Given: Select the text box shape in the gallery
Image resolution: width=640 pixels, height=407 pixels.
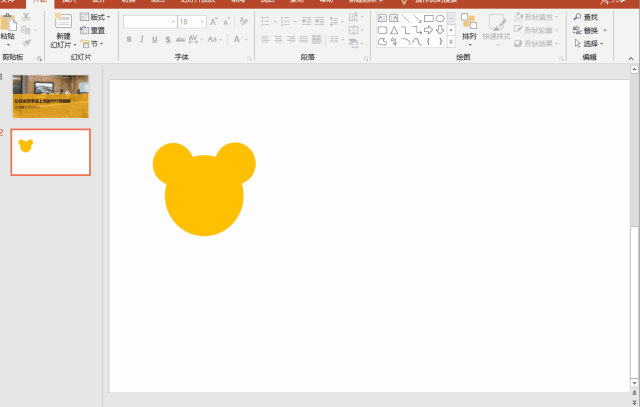Looking at the screenshot, I should [x=381, y=18].
